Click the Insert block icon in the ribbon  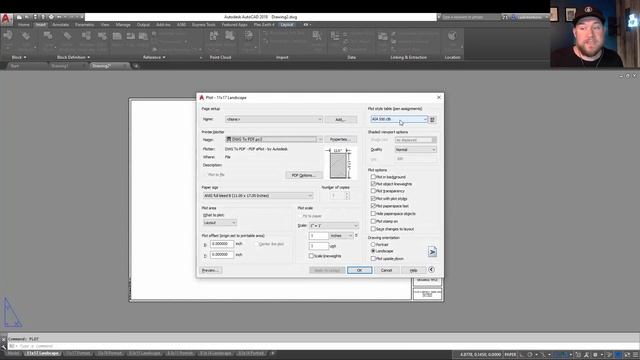pos(8,36)
